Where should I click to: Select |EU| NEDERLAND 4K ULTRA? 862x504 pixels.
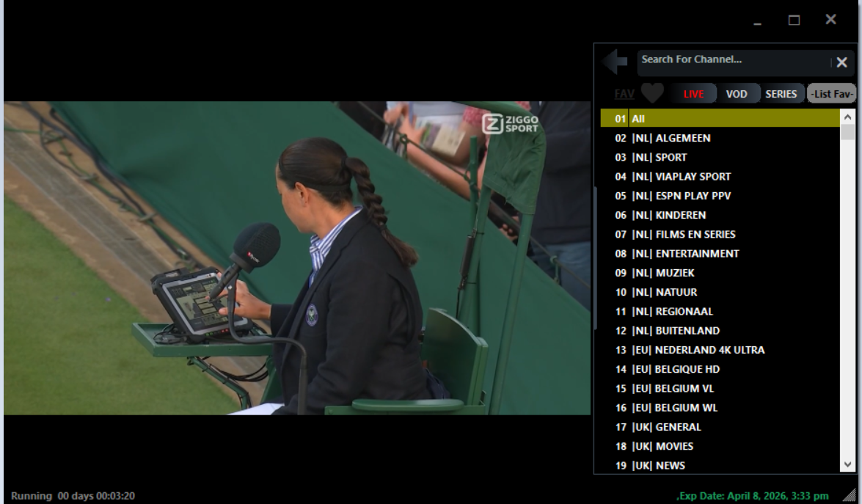[x=720, y=349]
